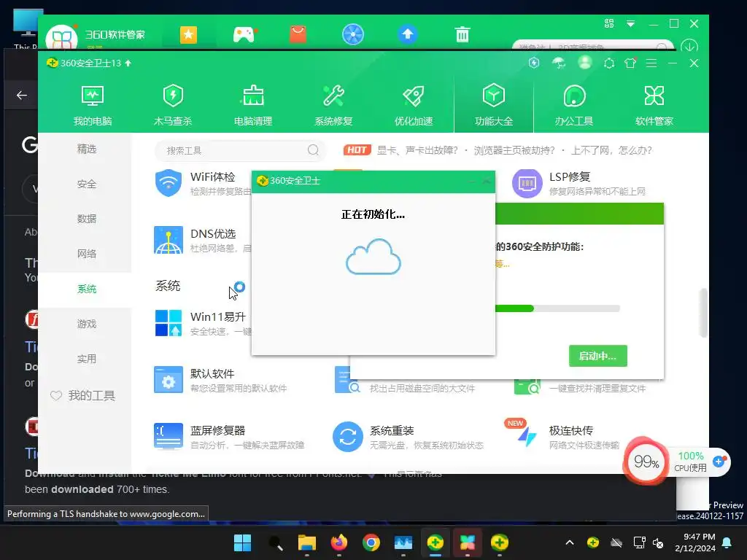Screen dimensions: 747x560
Task: Click 显卡、声卡出故障? hot link
Action: (417, 150)
